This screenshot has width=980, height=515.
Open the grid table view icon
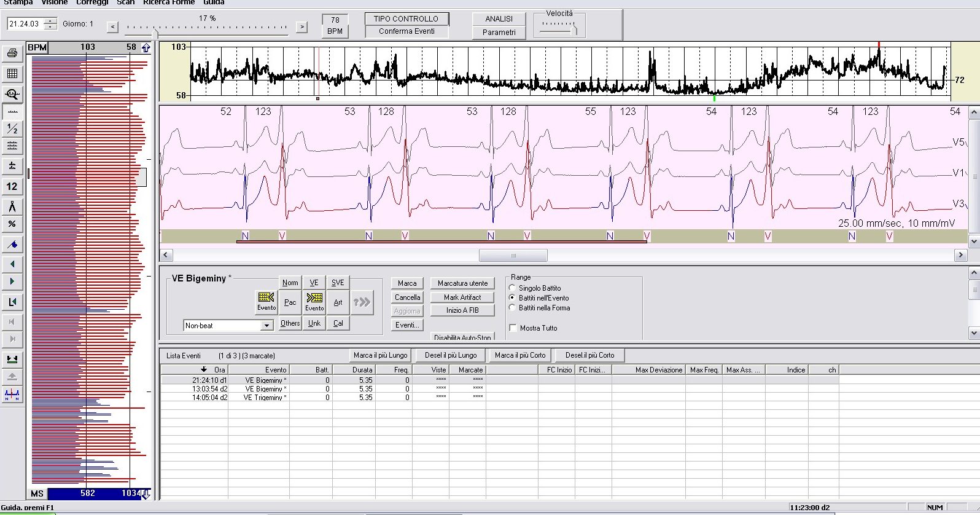(12, 74)
